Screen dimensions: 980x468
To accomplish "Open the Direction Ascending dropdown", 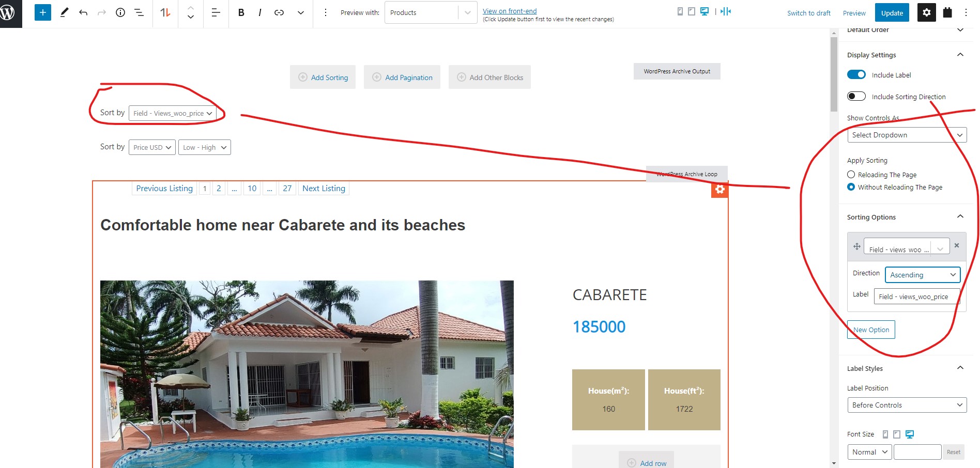I will 923,275.
